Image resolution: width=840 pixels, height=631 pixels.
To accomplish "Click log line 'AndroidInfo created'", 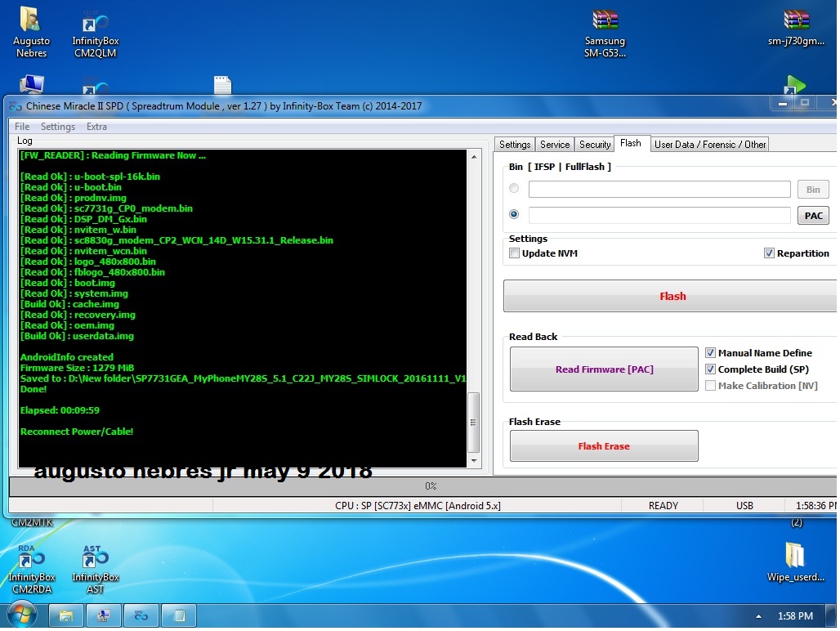I will coord(66,356).
